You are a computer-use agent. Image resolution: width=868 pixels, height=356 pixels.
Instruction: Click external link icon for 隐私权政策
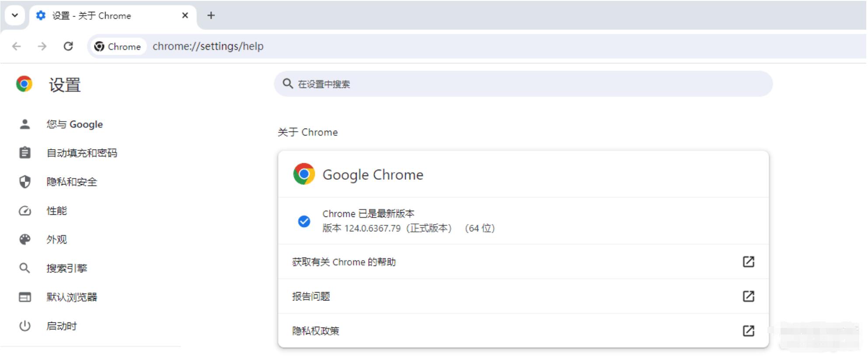[x=749, y=331]
